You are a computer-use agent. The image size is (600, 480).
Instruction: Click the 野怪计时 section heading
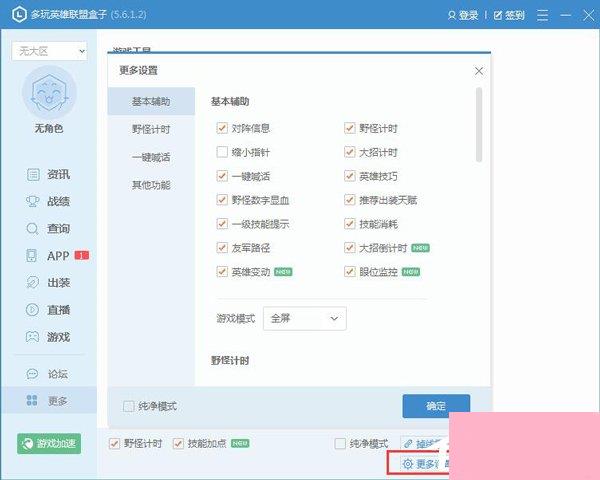pyautogui.click(x=230, y=361)
